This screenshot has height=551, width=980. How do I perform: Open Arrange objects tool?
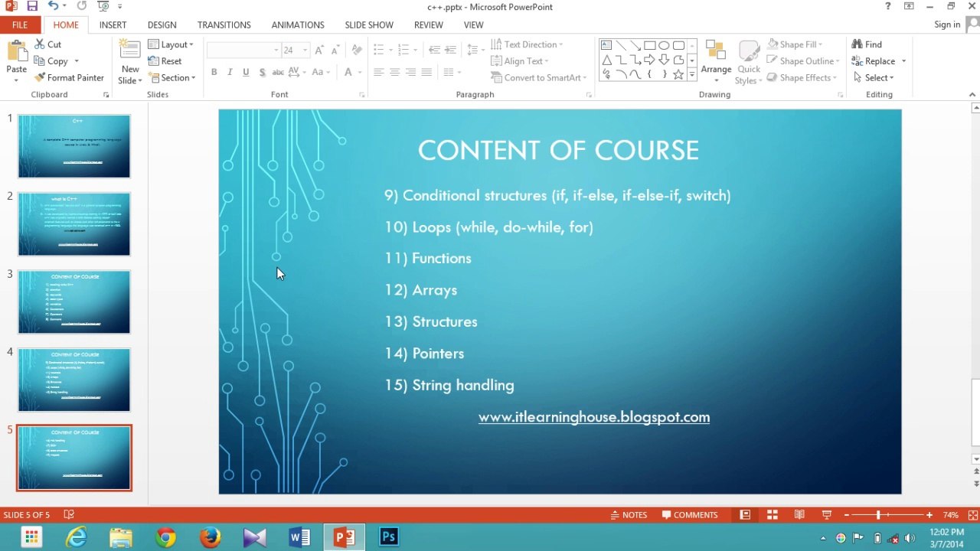pyautogui.click(x=716, y=60)
